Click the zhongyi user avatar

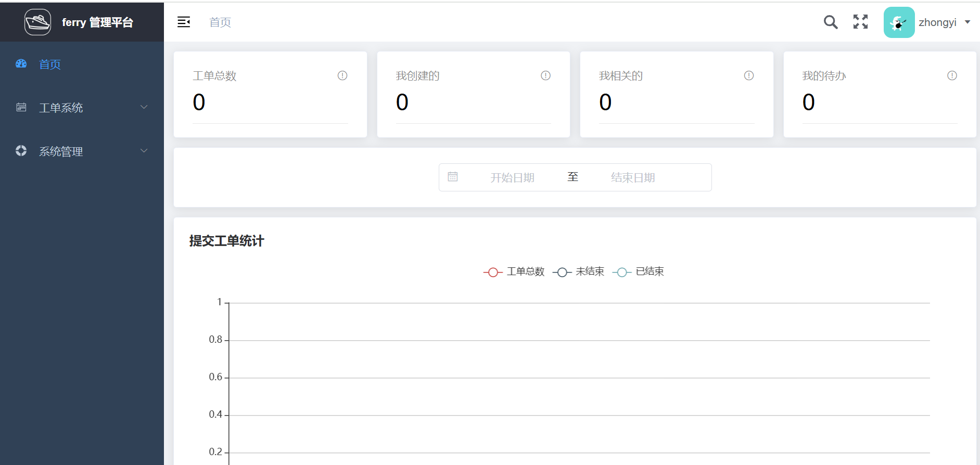click(x=899, y=22)
